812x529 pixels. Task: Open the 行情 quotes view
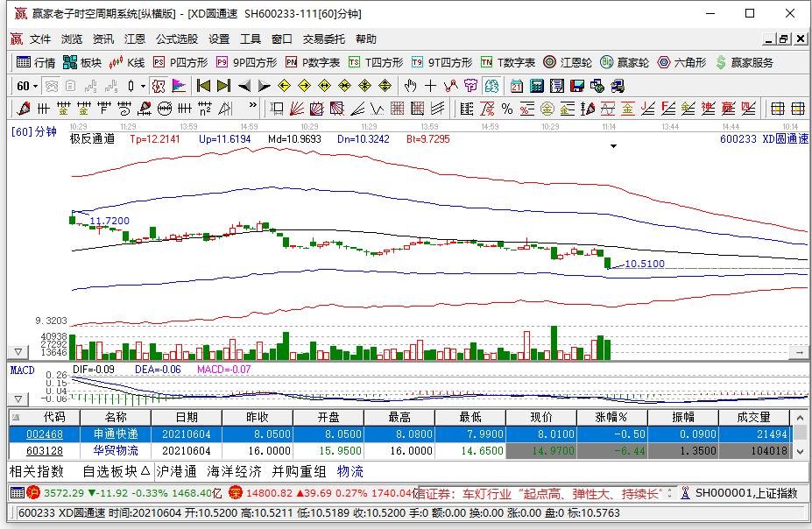tap(36, 63)
